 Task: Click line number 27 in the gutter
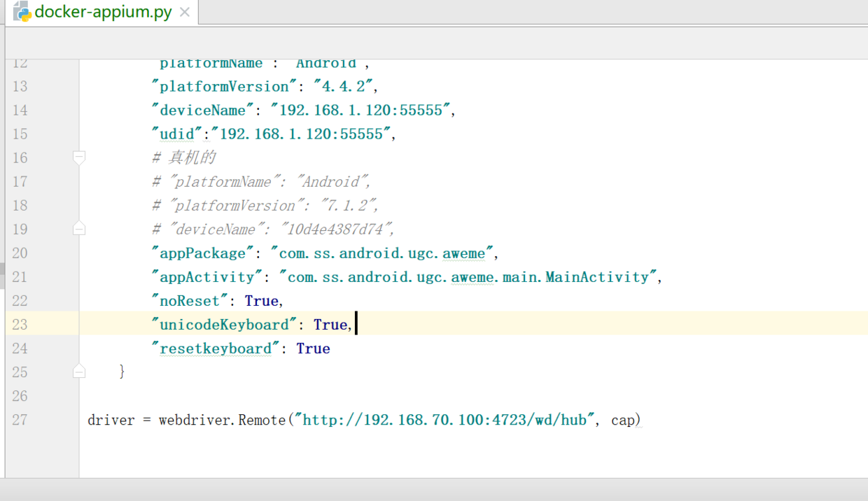(20, 420)
